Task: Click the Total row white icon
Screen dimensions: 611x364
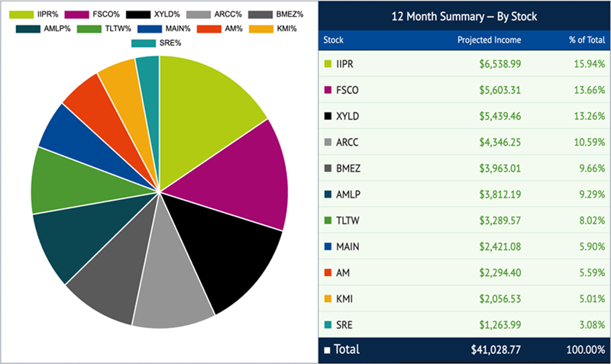Action: (328, 350)
